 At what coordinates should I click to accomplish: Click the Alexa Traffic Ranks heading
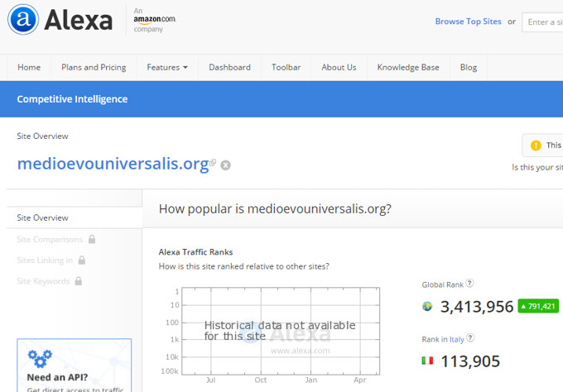[195, 252]
